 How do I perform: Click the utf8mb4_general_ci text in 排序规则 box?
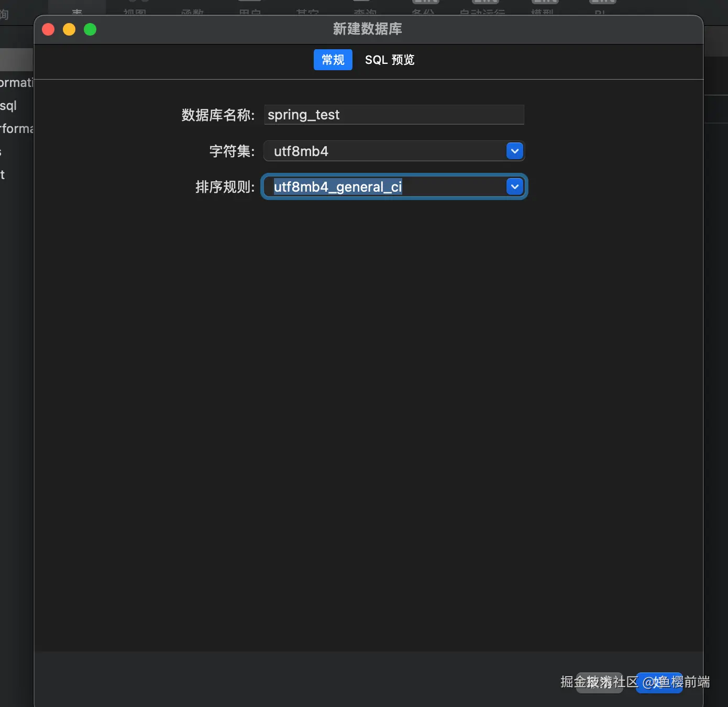pos(338,187)
